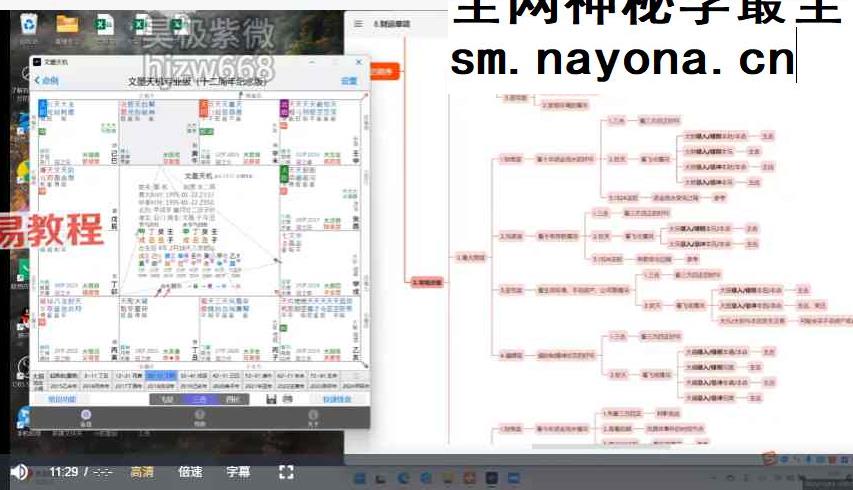Minimize the 文墨天机 window
Image resolution: width=853 pixels, height=490 pixels.
(x=312, y=62)
